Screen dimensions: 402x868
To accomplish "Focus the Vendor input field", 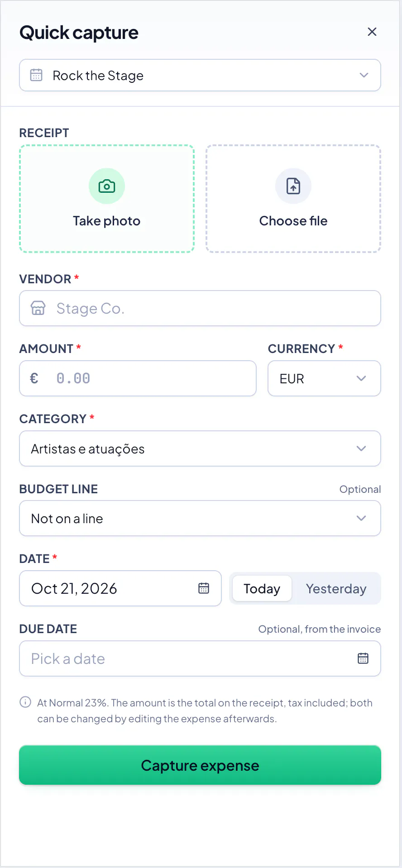I will tap(200, 308).
